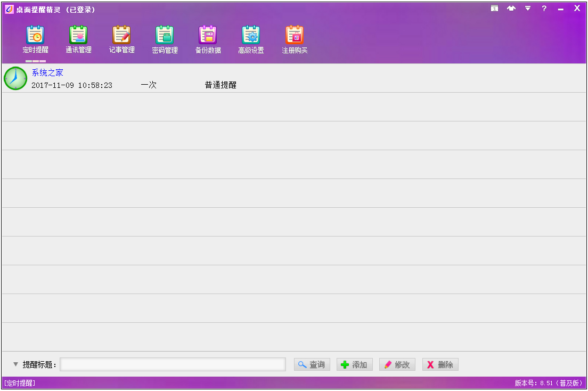The width and height of the screenshot is (588, 391).
Task: Click the question mark help icon
Action: (544, 9)
